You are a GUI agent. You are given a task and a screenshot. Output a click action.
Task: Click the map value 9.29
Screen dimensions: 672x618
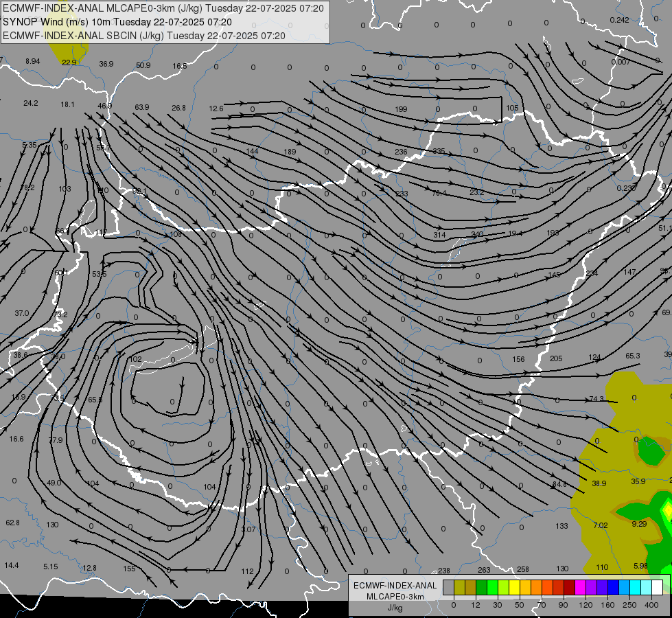639,524
